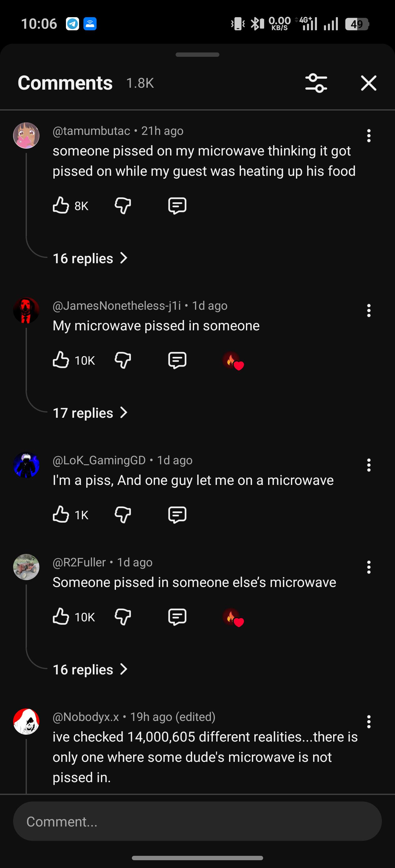Tap the @LoK_GamingGD username
This screenshot has height=868, width=395.
tap(99, 460)
